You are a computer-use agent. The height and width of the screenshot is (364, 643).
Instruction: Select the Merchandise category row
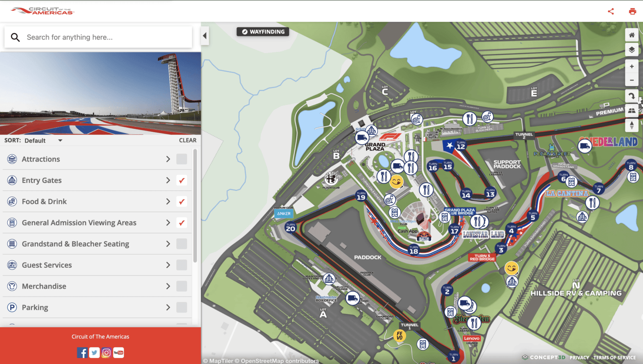click(84, 286)
